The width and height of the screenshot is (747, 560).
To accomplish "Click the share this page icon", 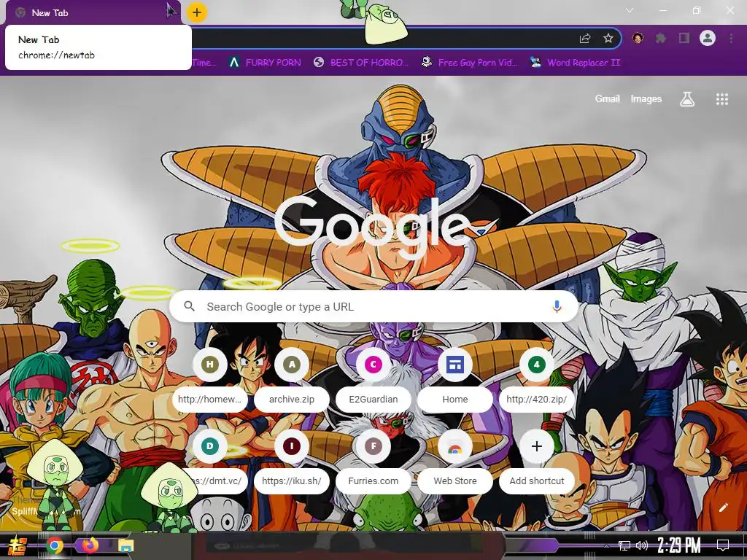I will click(x=585, y=39).
